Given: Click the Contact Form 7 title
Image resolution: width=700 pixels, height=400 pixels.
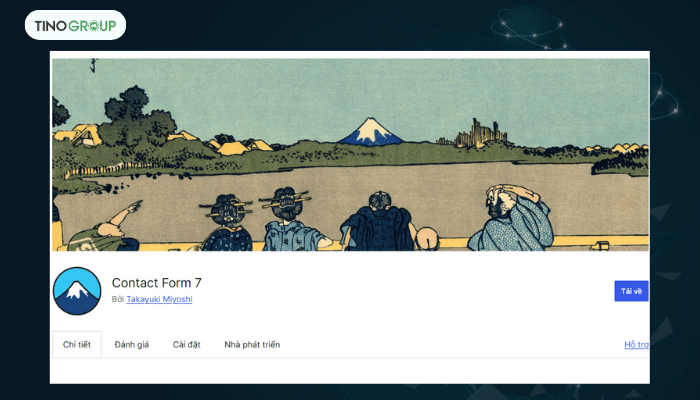Looking at the screenshot, I should click(x=157, y=283).
